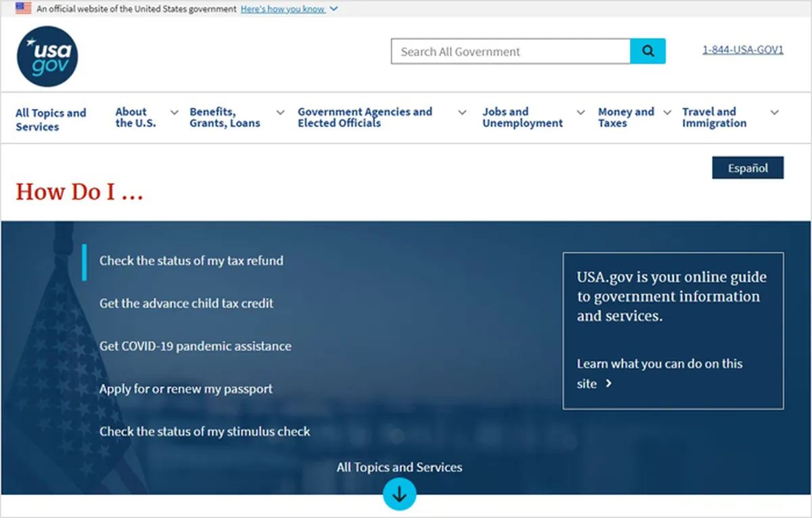812x518 pixels.
Task: Open 'Check the status of my tax refund'
Action: 191,261
